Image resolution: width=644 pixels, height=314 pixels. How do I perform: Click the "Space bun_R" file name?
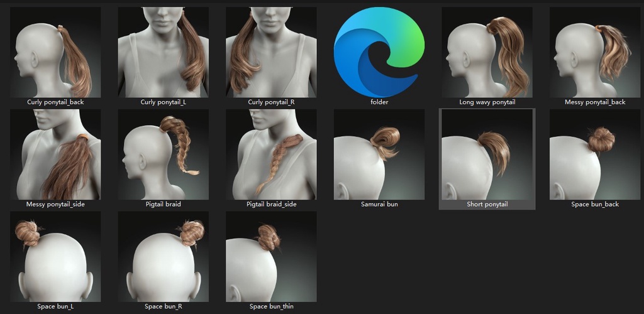click(163, 306)
